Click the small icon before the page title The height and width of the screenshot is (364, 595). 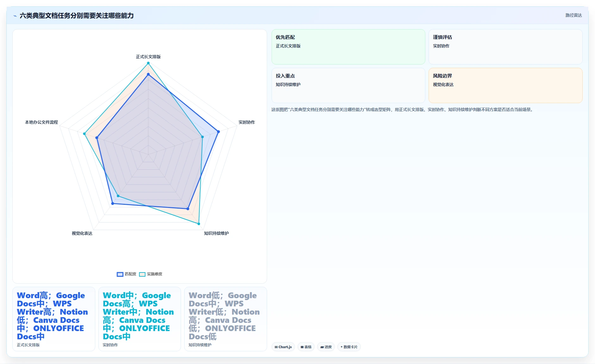pos(15,16)
